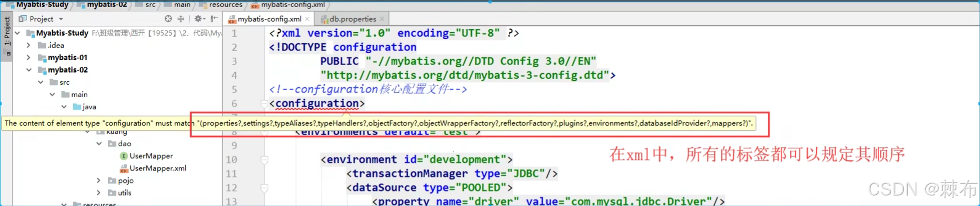Click the hide Project panel icon
This screenshot has height=206, width=980.
tap(214, 19)
